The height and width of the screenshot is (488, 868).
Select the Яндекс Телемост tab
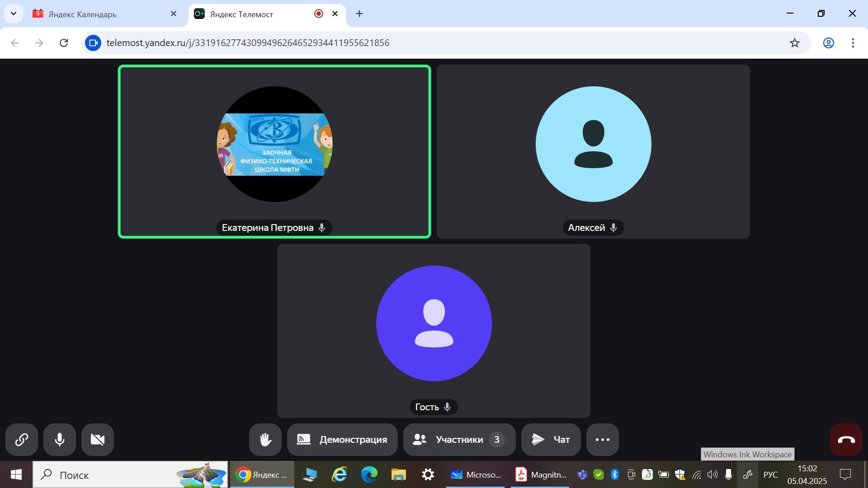click(241, 14)
